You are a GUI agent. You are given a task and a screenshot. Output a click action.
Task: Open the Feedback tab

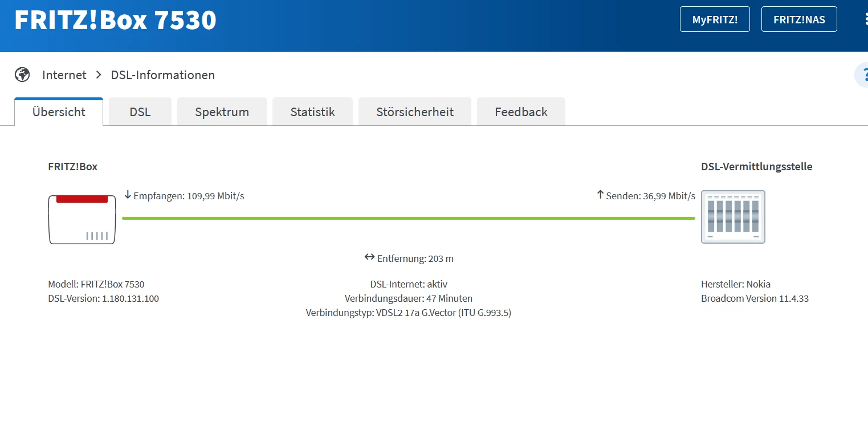(521, 112)
